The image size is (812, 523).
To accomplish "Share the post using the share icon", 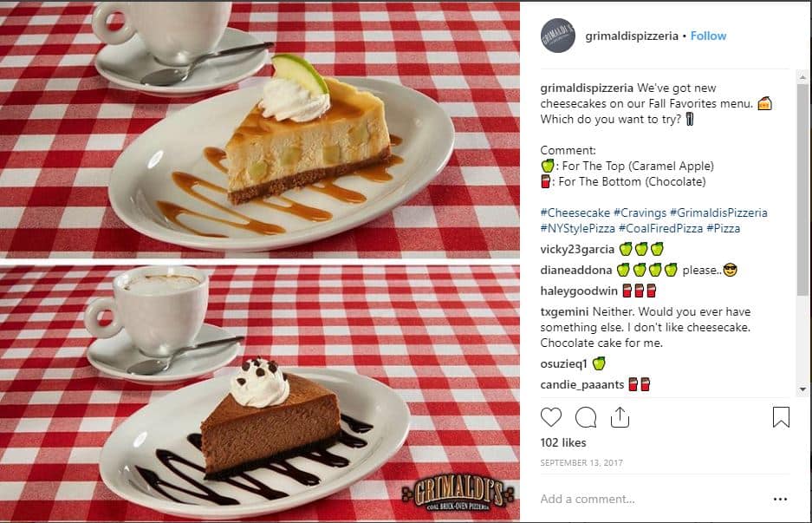I will click(620, 417).
